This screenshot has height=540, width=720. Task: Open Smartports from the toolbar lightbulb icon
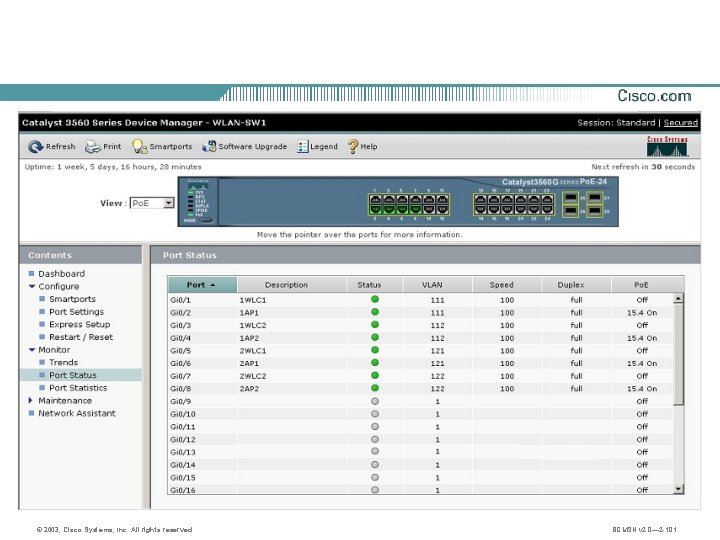[139, 146]
